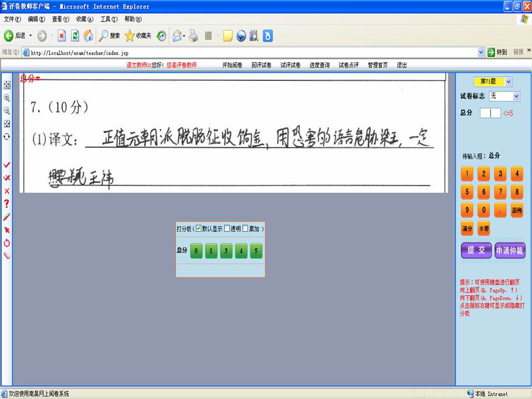Image resolution: width=532 pixels, height=399 pixels.
Task: Select the eraser tool in sidebar
Action: click(7, 255)
